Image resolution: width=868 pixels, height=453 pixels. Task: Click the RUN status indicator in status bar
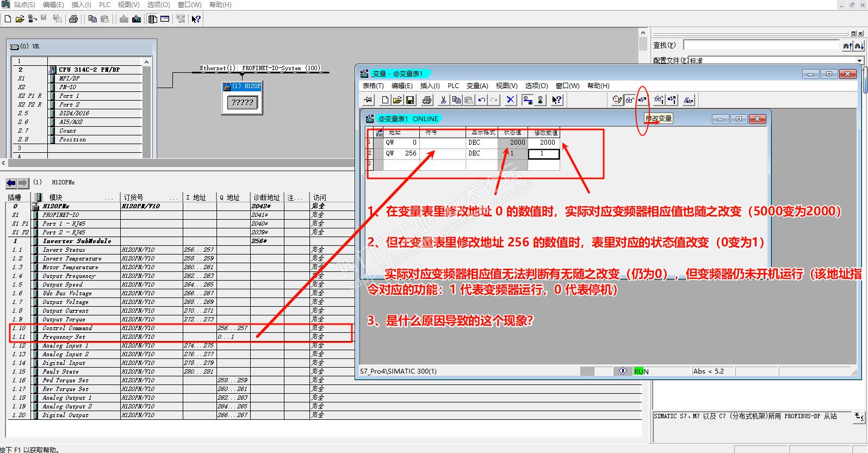[x=641, y=371]
